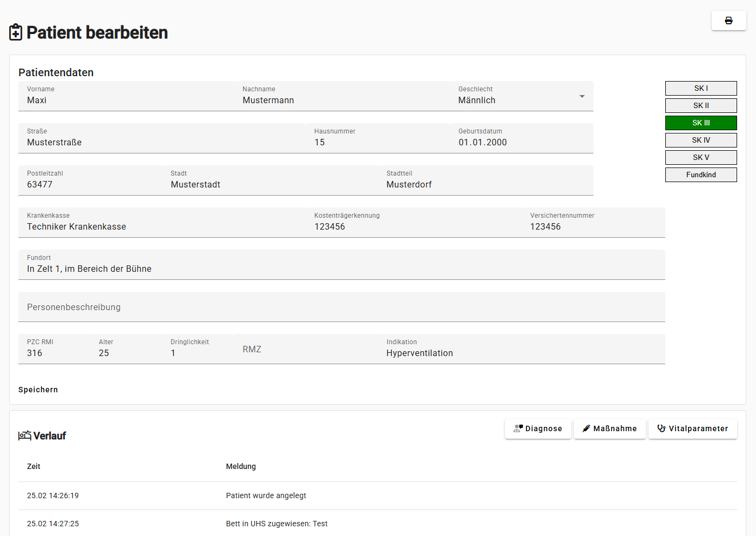
Task: Select triage category SK IV
Action: [x=701, y=140]
